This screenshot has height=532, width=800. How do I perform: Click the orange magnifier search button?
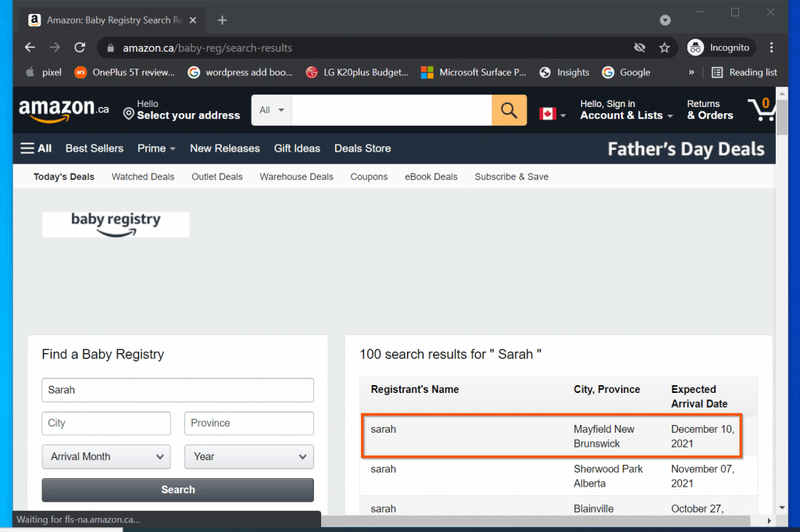coord(509,110)
